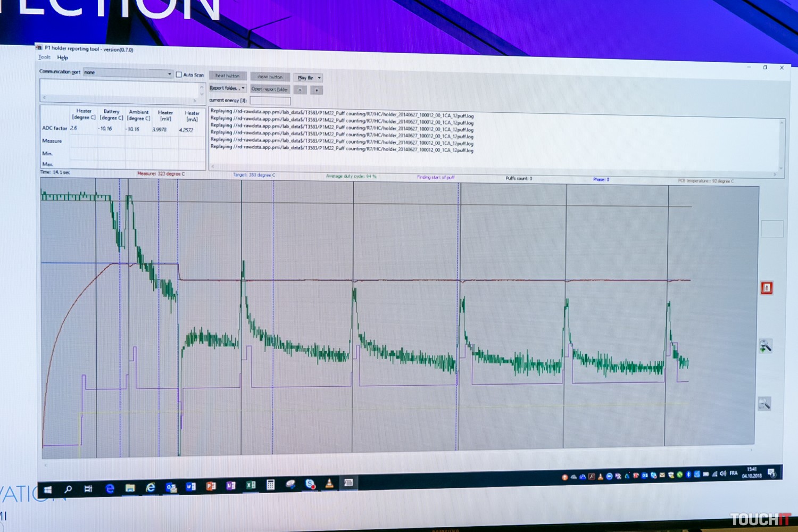The image size is (798, 532).
Task: Open Skype from the taskbar
Action: pos(310,484)
